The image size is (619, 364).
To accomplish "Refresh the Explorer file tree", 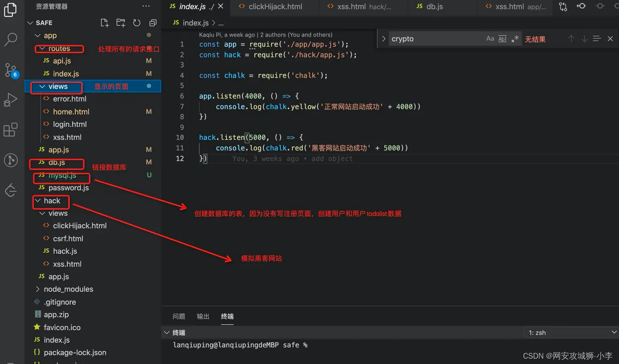I will (137, 23).
